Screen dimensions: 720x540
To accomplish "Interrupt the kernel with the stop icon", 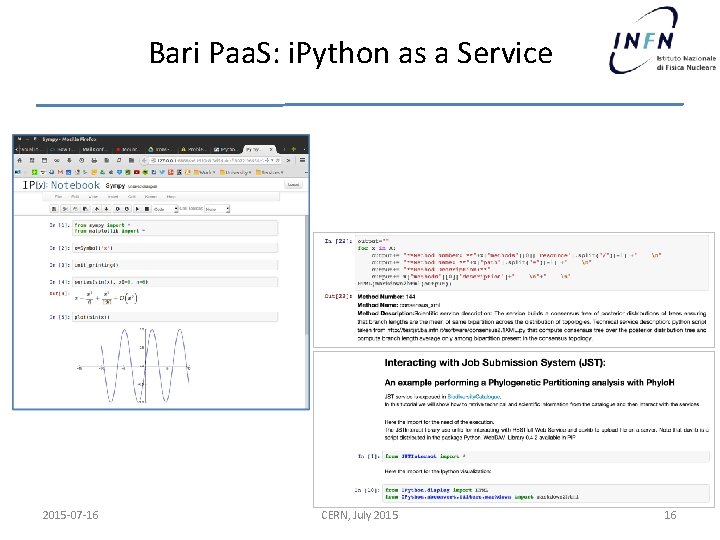I will coord(147,209).
